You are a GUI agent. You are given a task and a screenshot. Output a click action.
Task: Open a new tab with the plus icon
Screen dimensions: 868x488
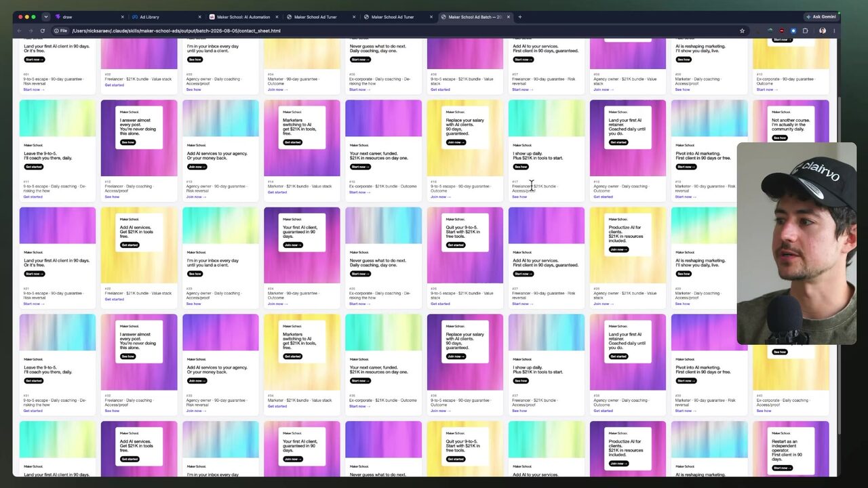pyautogui.click(x=520, y=17)
